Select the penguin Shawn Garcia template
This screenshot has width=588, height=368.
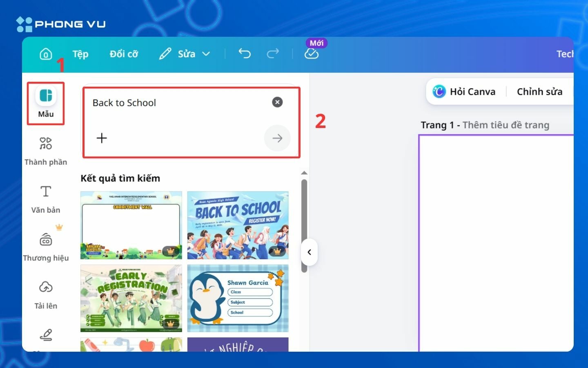tap(238, 298)
